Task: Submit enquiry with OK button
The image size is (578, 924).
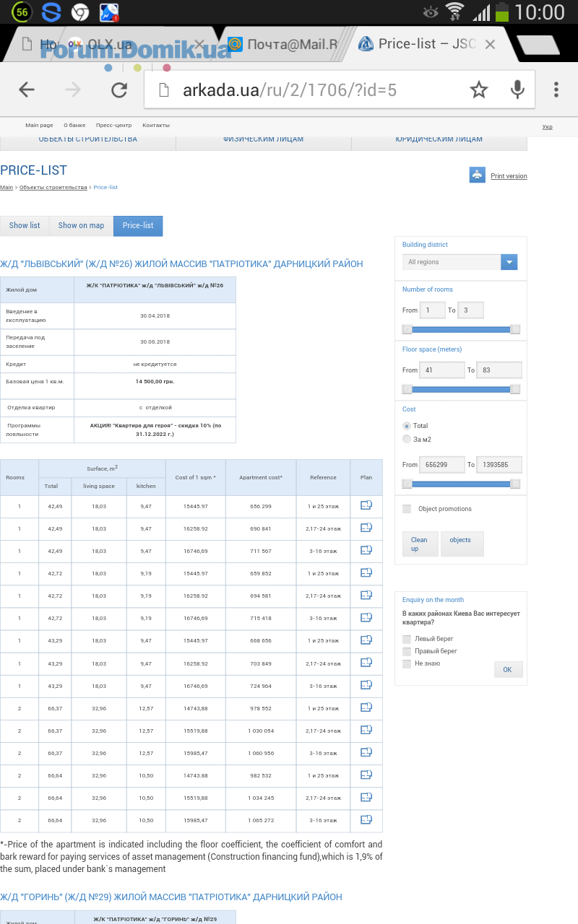Action: pos(508,669)
